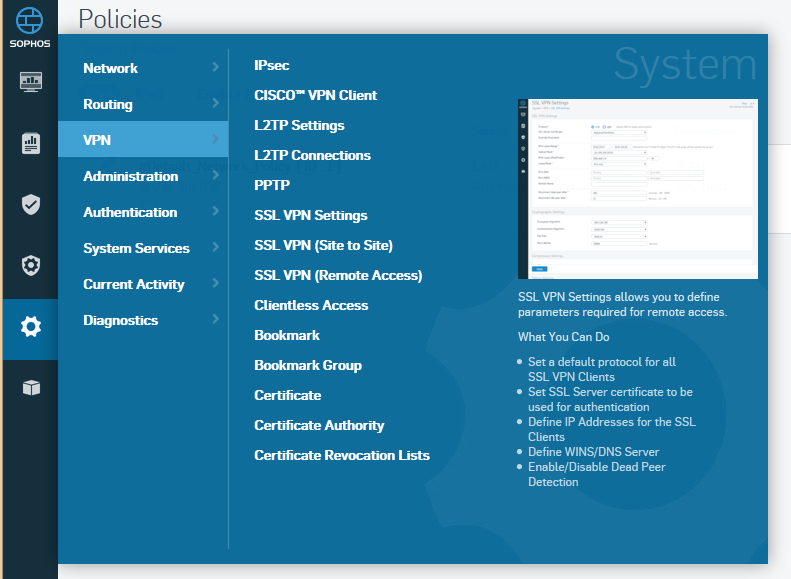Image resolution: width=791 pixels, height=579 pixels.
Task: Click the SSL VPN Settings preview thumbnail
Action: tap(638, 189)
